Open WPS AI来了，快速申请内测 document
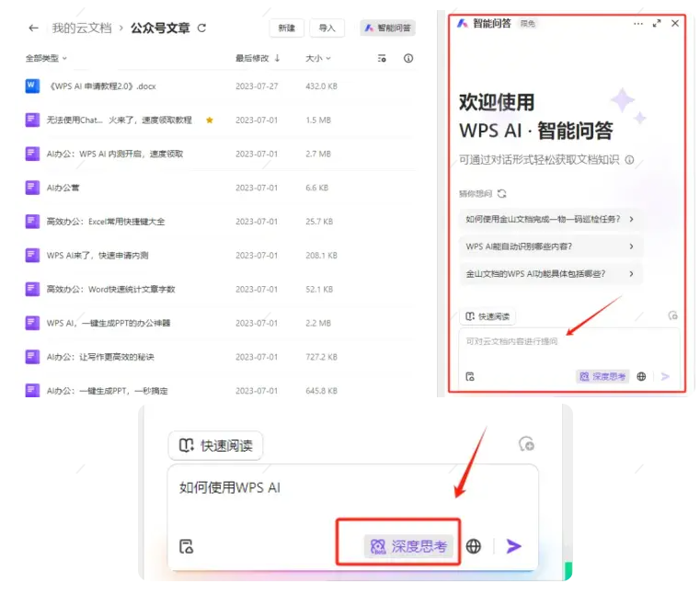The width and height of the screenshot is (700, 595). pyautogui.click(x=98, y=256)
